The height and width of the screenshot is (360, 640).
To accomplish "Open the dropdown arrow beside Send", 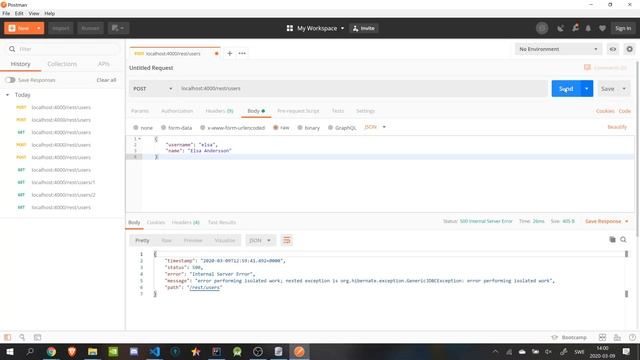I will 587,89.
